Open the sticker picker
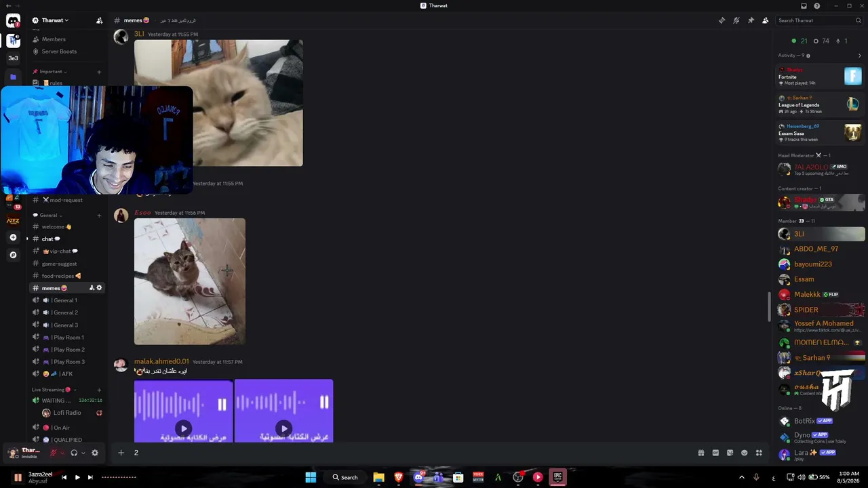The height and width of the screenshot is (488, 868). (730, 453)
